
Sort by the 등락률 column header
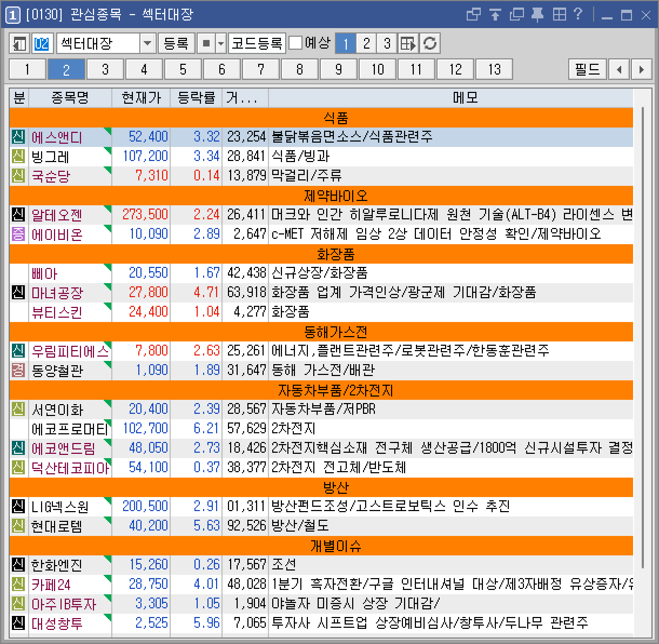coord(196,98)
